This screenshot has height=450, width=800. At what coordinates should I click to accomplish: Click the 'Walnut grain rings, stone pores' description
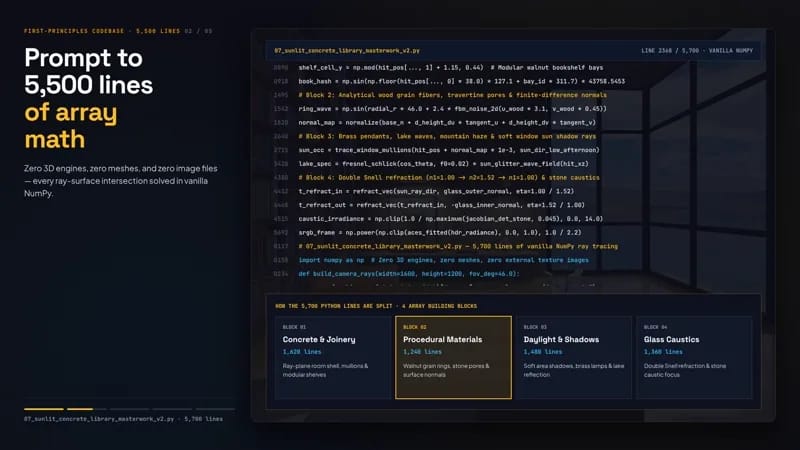pyautogui.click(x=446, y=370)
